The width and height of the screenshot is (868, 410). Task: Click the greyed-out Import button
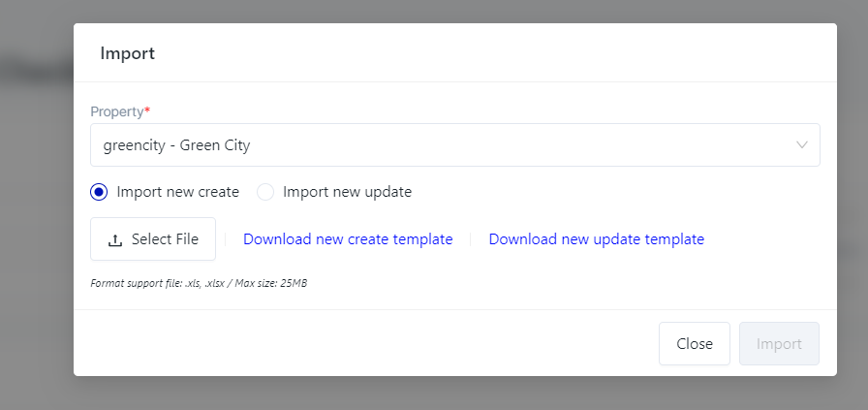coord(779,344)
